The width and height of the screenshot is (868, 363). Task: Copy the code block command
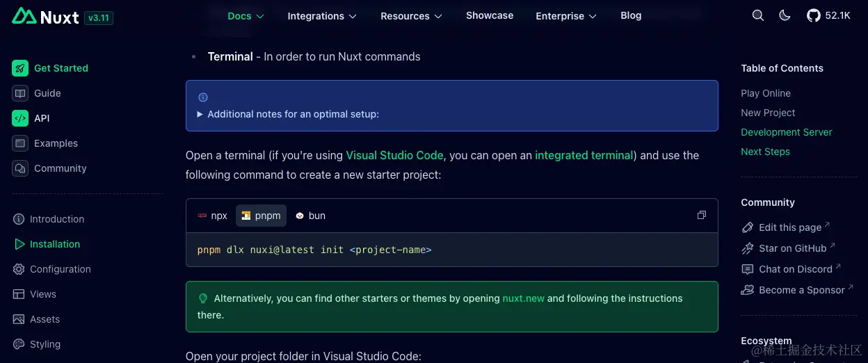(701, 216)
